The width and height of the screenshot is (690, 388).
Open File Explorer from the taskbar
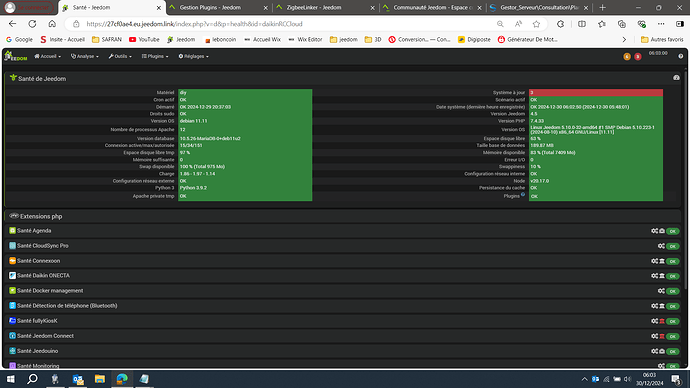100,379
